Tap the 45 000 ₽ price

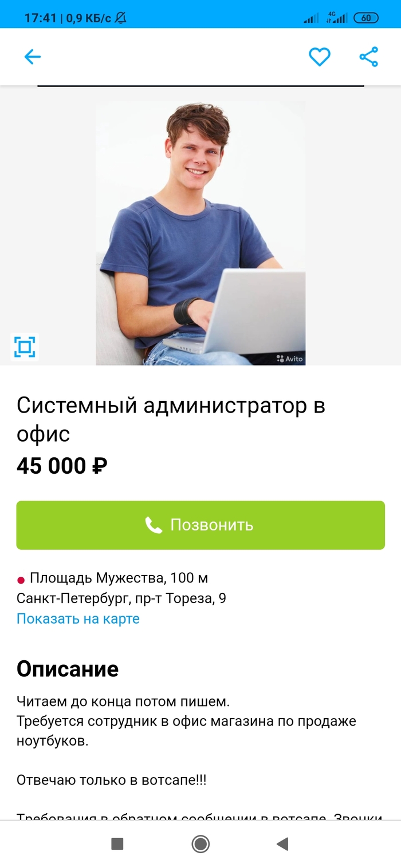coord(62,466)
